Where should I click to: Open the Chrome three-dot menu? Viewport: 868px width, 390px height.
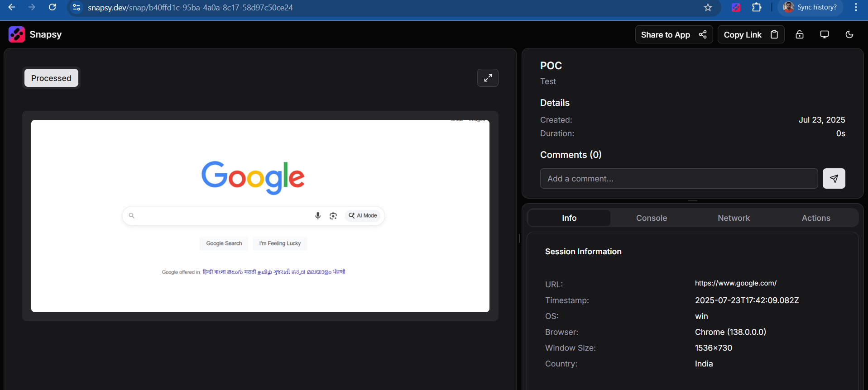pos(856,7)
